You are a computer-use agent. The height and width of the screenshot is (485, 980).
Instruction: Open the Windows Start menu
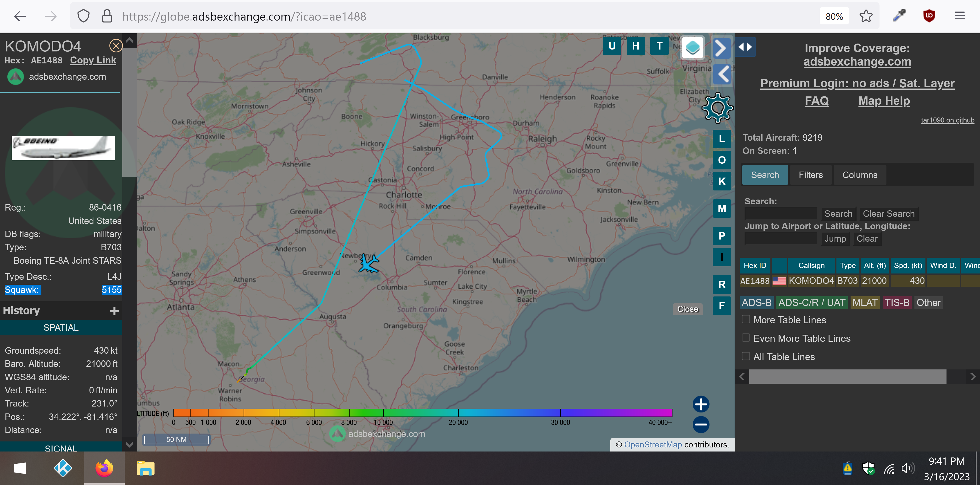click(20, 468)
